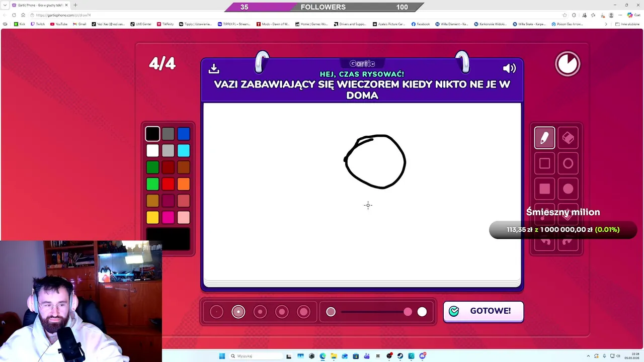Switch to the Gartic Phone browser tab
The image size is (644, 362).
pos(40,5)
